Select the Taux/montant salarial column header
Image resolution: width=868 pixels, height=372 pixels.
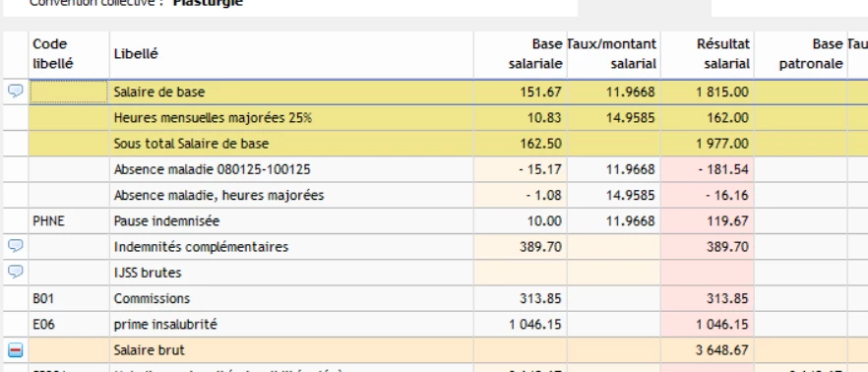[x=613, y=54]
